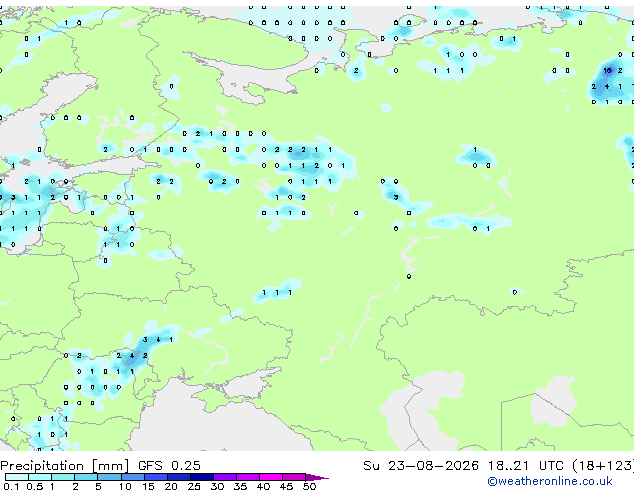The image size is (634, 490).
Task: Click the 1–2 mm legend swatch
Action: tap(63, 477)
